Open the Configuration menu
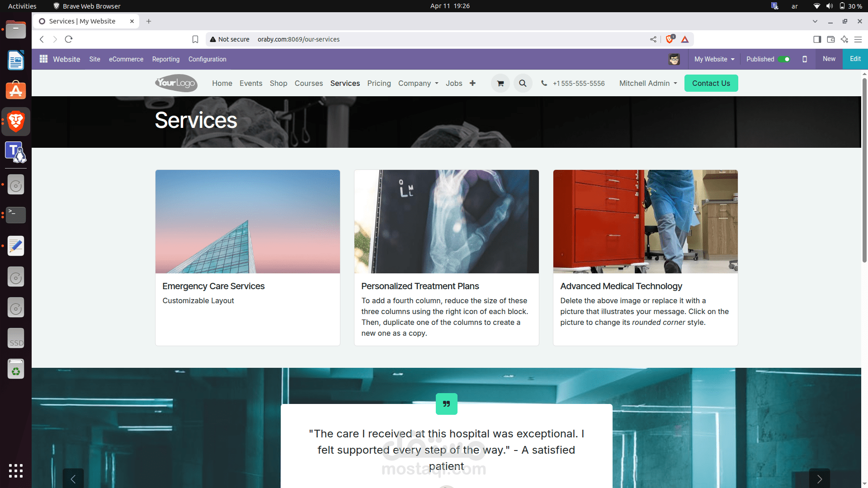The image size is (868, 488). coord(207,59)
